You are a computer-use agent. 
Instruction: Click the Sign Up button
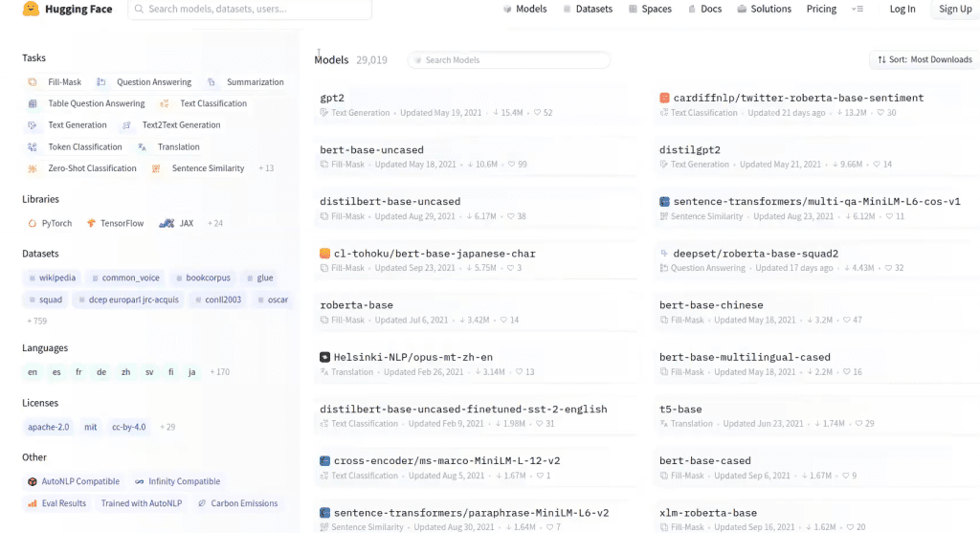coord(955,9)
